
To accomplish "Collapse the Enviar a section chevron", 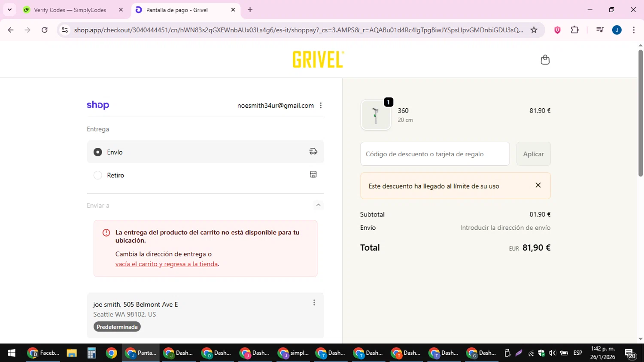I will coord(318,205).
